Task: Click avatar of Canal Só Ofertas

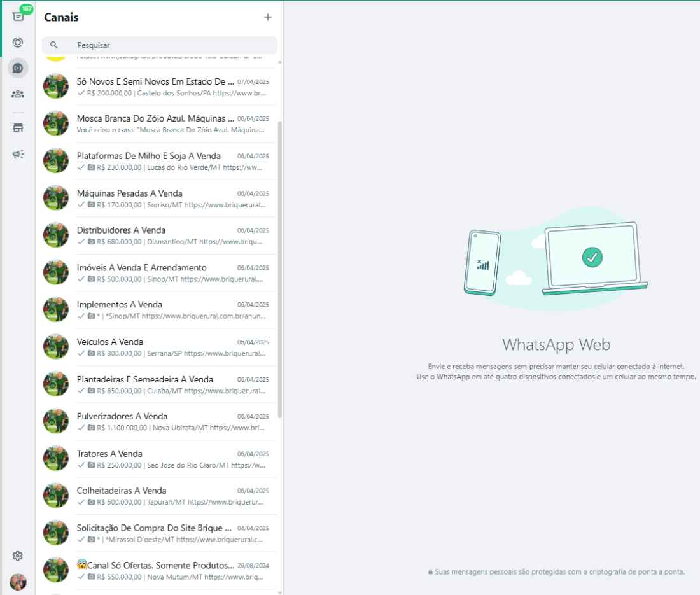Action: coord(56,570)
